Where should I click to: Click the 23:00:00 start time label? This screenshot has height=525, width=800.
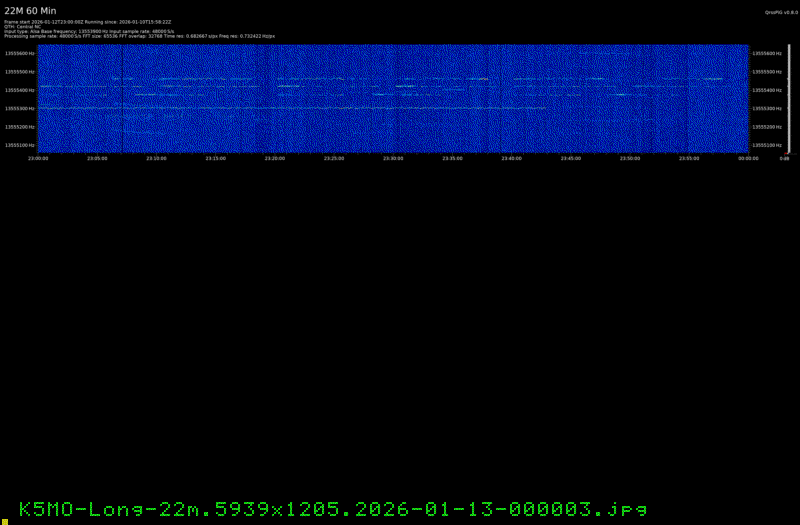pos(38,158)
